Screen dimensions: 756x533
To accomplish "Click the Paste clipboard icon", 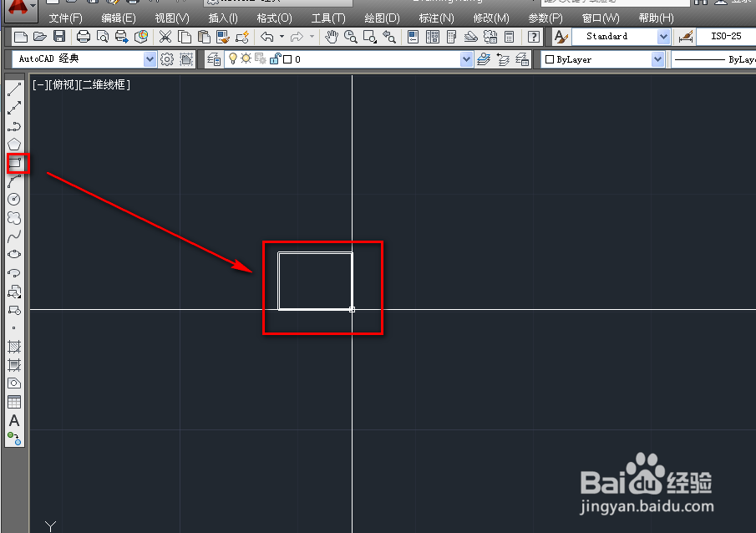I will (204, 37).
